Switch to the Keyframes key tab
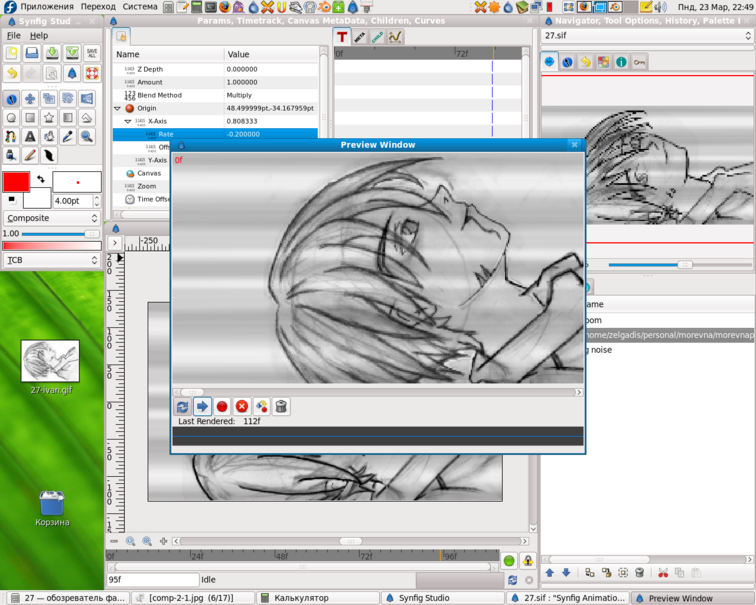 pos(639,62)
